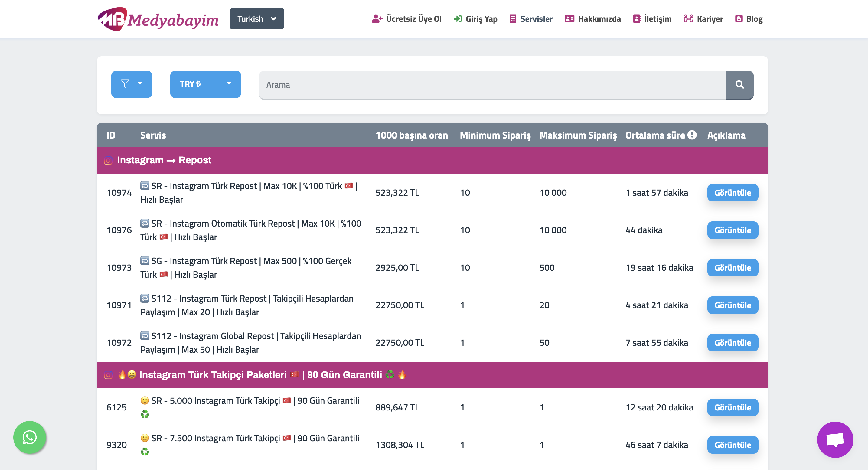Click the people icon beside Kariyer
868x470 pixels.
pyautogui.click(x=688, y=19)
